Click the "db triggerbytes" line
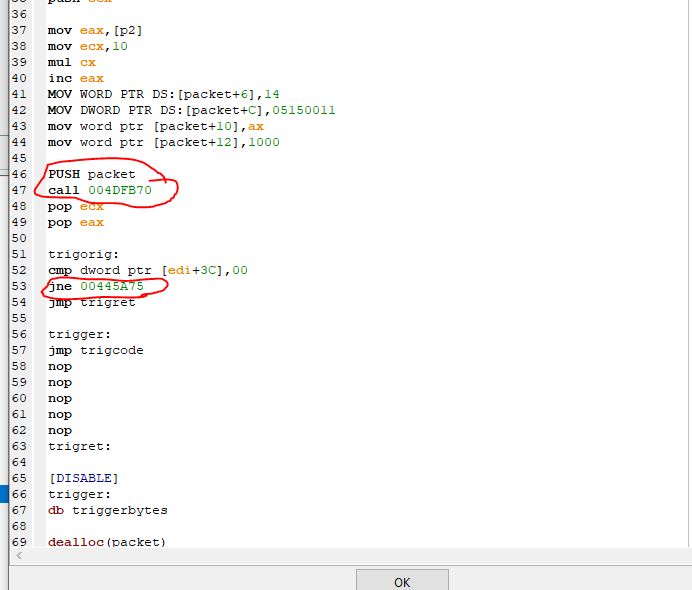The height and width of the screenshot is (590, 692). (107, 510)
